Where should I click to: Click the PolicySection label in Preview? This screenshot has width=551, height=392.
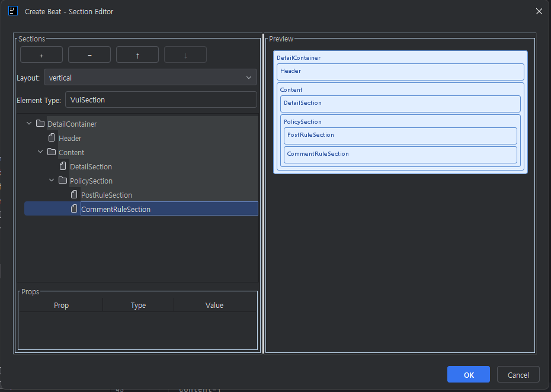pyautogui.click(x=303, y=122)
